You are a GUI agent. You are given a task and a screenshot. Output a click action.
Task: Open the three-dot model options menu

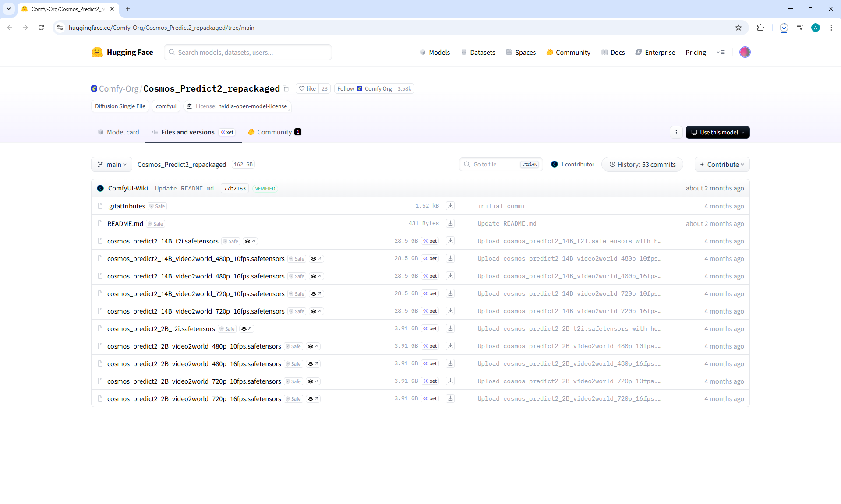[676, 132]
